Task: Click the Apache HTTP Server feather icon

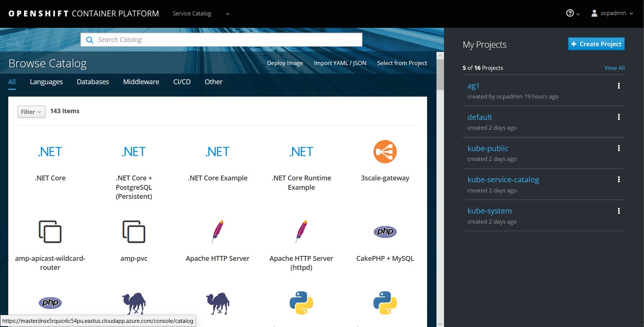Action: click(218, 232)
